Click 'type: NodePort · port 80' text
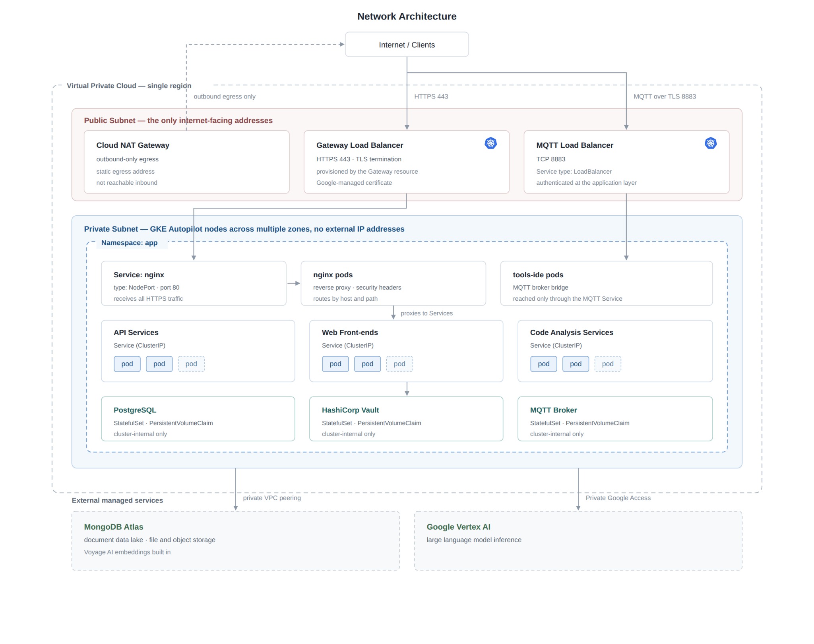This screenshot has height=644, width=814. tap(146, 288)
